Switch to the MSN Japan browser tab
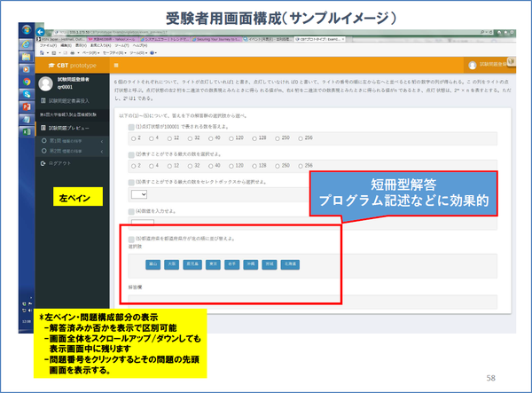This screenshot has width=532, height=393. coord(61,39)
